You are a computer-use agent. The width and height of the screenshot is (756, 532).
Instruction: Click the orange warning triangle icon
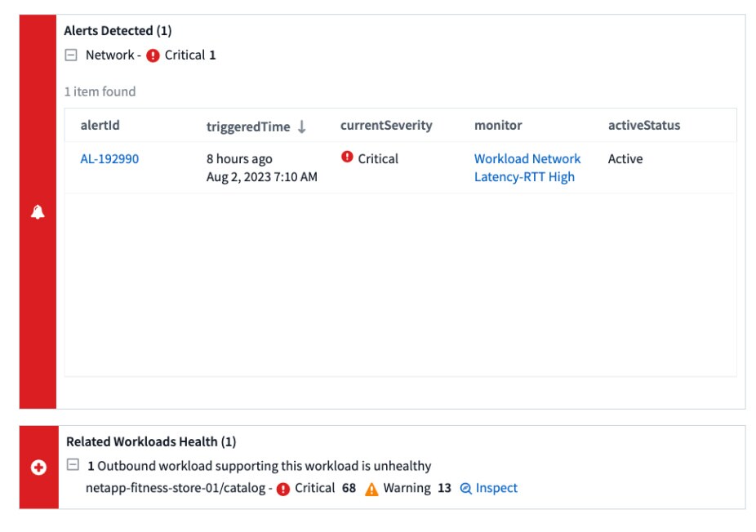(x=371, y=489)
